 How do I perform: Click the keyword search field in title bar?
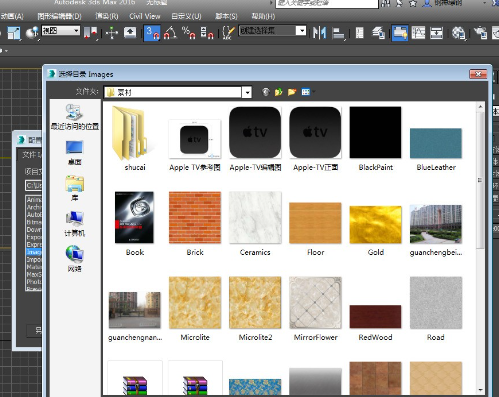pos(327,3)
